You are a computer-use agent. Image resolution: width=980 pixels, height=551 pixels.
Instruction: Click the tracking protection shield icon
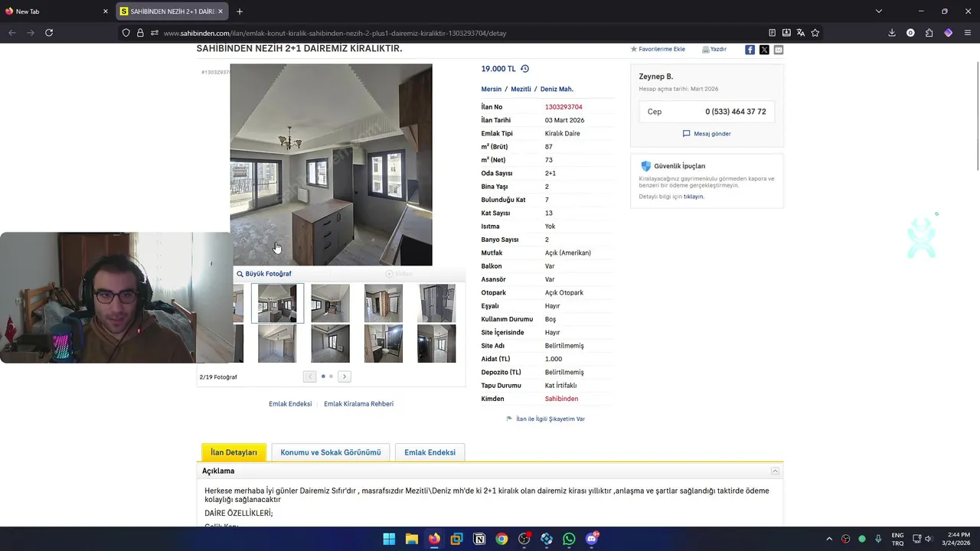[x=126, y=33]
